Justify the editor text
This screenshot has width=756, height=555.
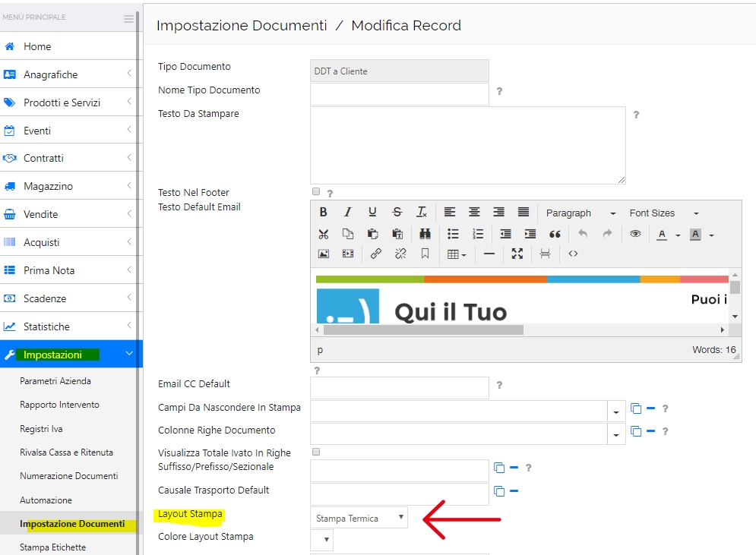click(524, 212)
